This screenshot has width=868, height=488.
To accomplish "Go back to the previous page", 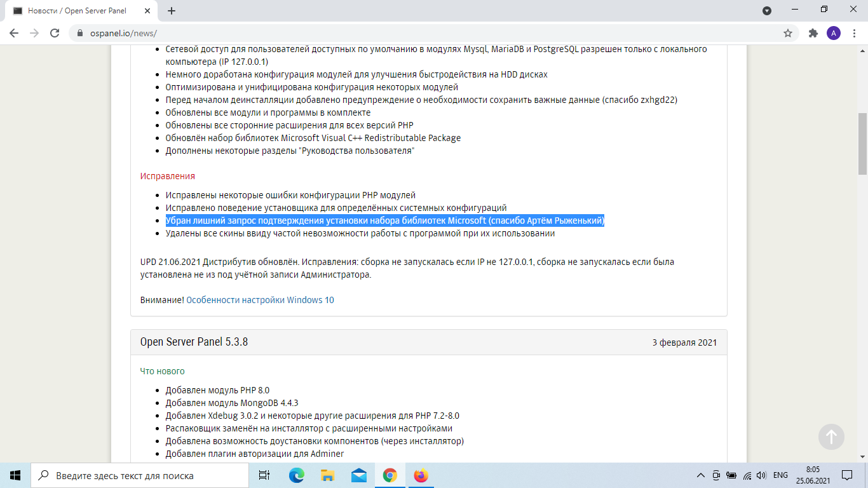I will [14, 33].
